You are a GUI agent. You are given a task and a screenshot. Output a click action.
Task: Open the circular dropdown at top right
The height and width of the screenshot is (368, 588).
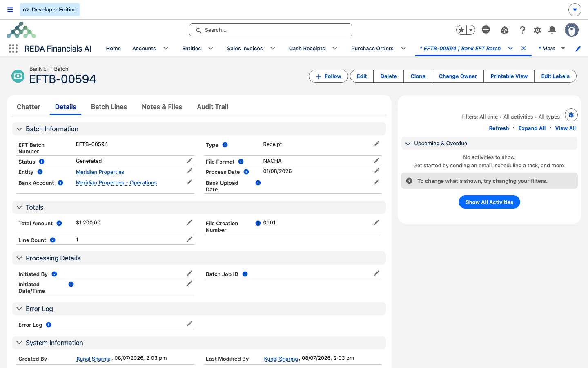(x=575, y=9)
